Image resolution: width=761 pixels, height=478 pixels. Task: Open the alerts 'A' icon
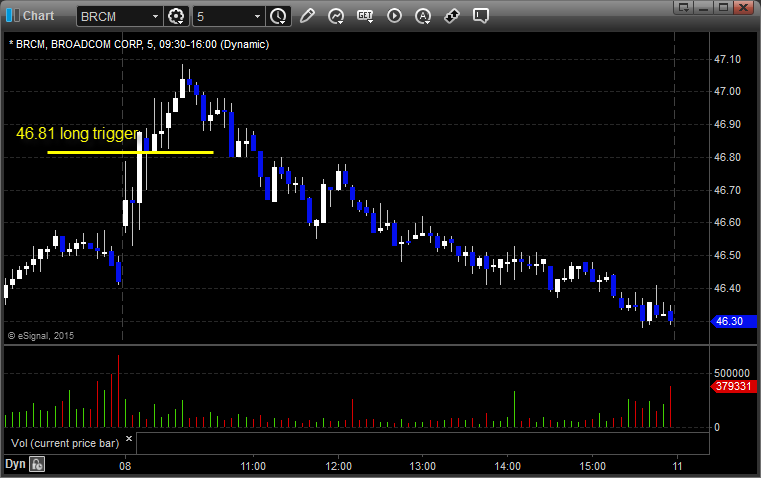point(423,16)
